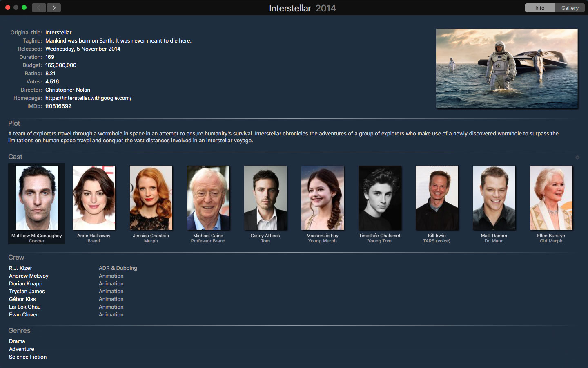Image resolution: width=588 pixels, height=368 pixels.
Task: Click the original title value Interstellar
Action: coord(58,32)
